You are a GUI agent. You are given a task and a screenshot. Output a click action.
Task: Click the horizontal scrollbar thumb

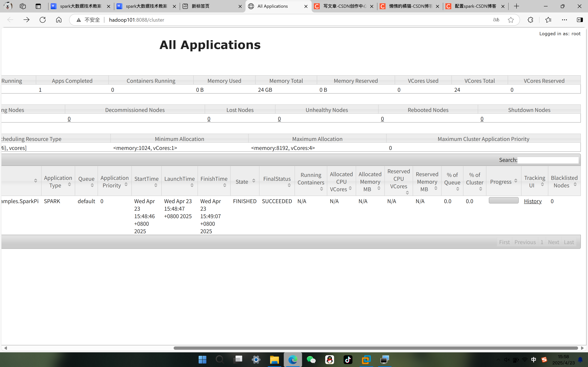(x=375, y=348)
